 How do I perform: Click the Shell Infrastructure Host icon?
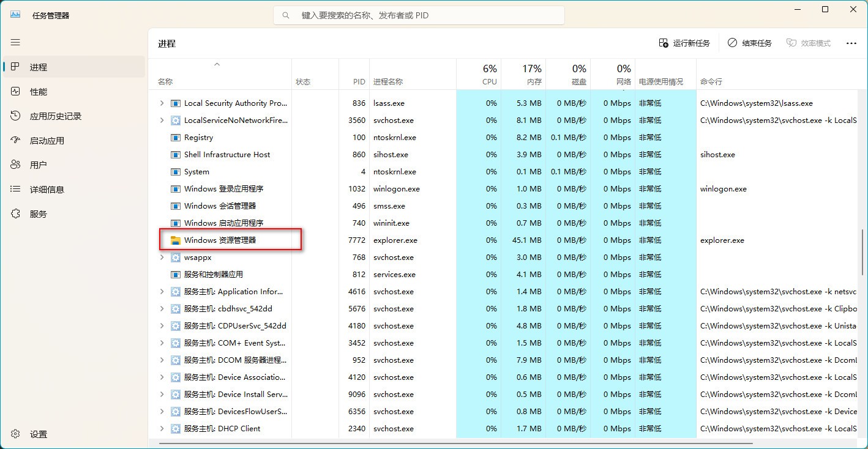click(x=176, y=155)
